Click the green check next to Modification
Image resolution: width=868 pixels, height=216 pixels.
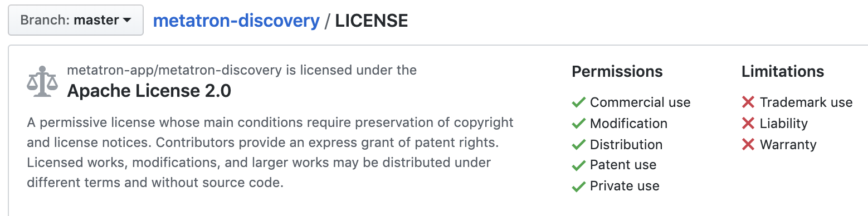pyautogui.click(x=579, y=124)
